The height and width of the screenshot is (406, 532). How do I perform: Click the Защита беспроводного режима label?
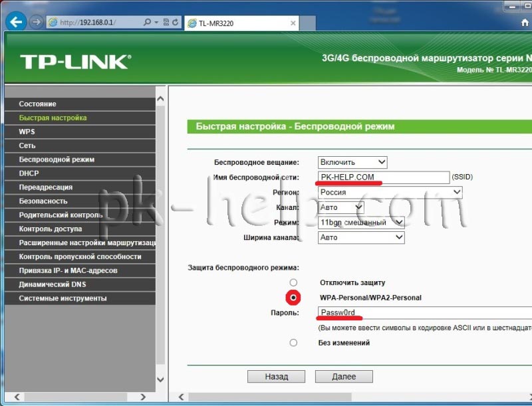[243, 268]
